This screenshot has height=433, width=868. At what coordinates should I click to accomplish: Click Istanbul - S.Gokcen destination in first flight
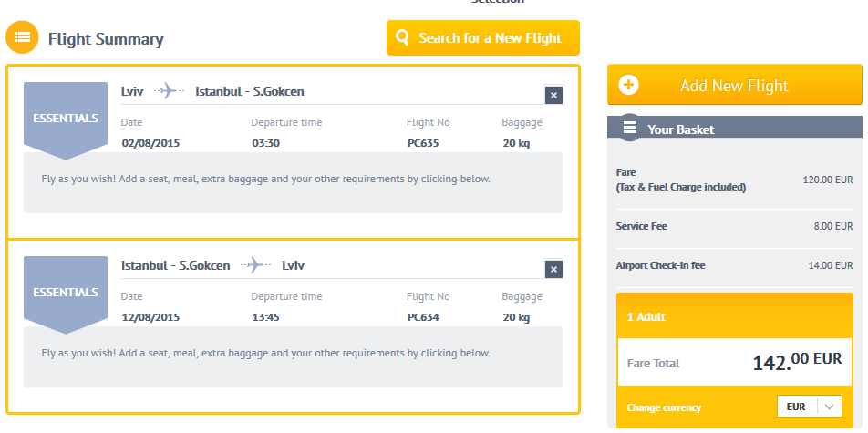coord(250,91)
